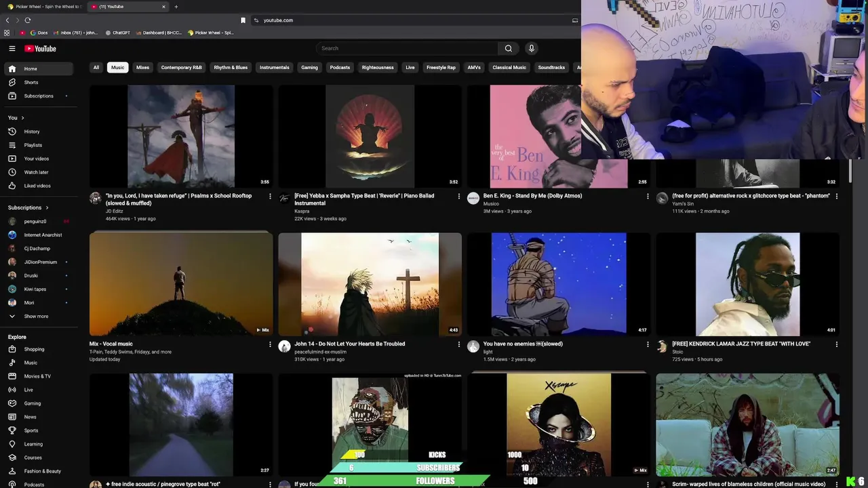Select Rhythm & Blues filter chip

point(231,68)
